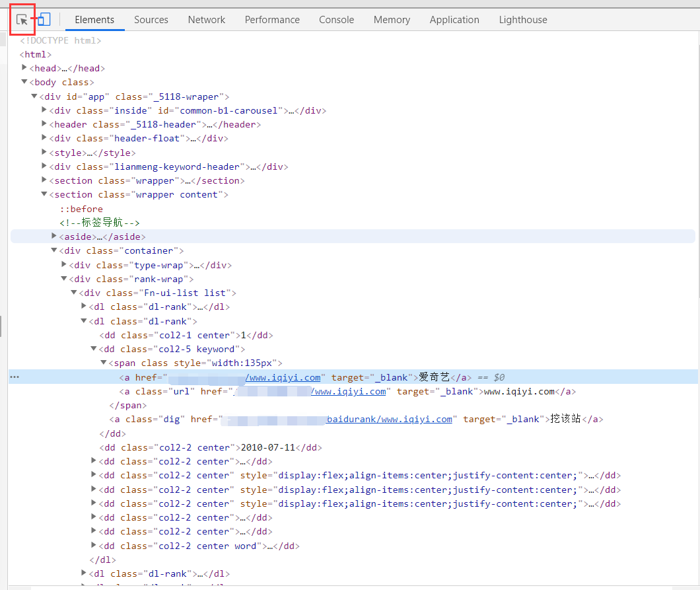Collapse the body class node
The image size is (700, 590).
click(x=24, y=82)
